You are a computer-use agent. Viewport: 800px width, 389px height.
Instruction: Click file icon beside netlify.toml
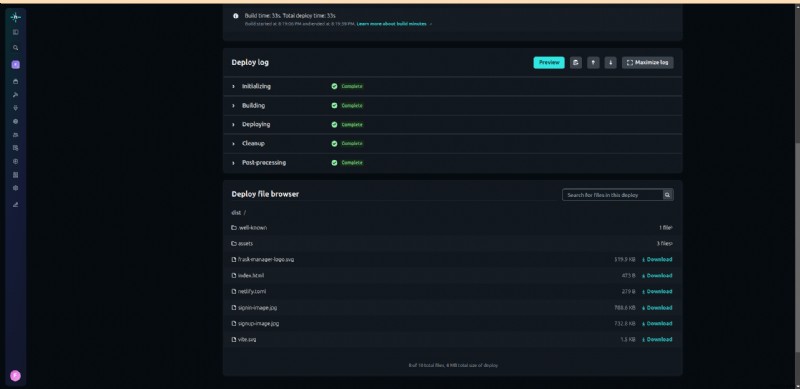[x=234, y=291]
